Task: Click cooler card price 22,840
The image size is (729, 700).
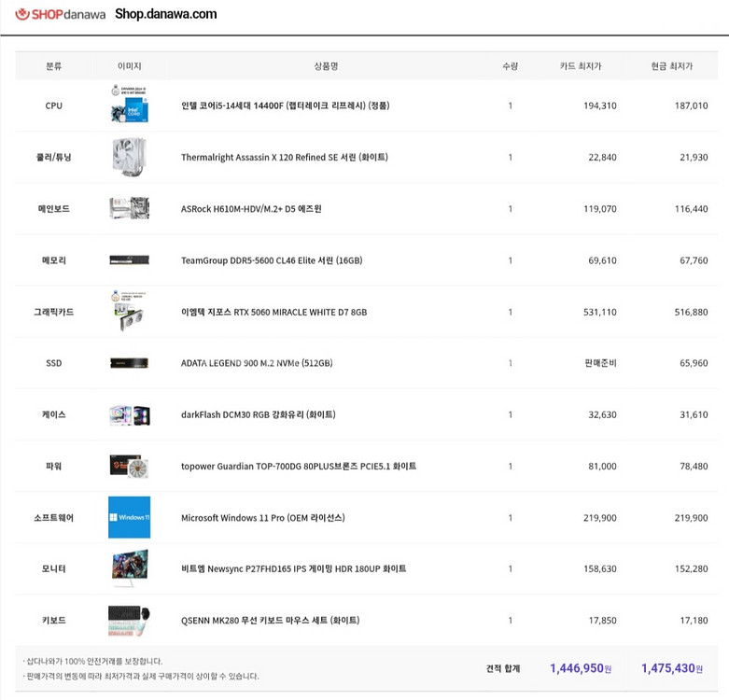Action: [602, 157]
